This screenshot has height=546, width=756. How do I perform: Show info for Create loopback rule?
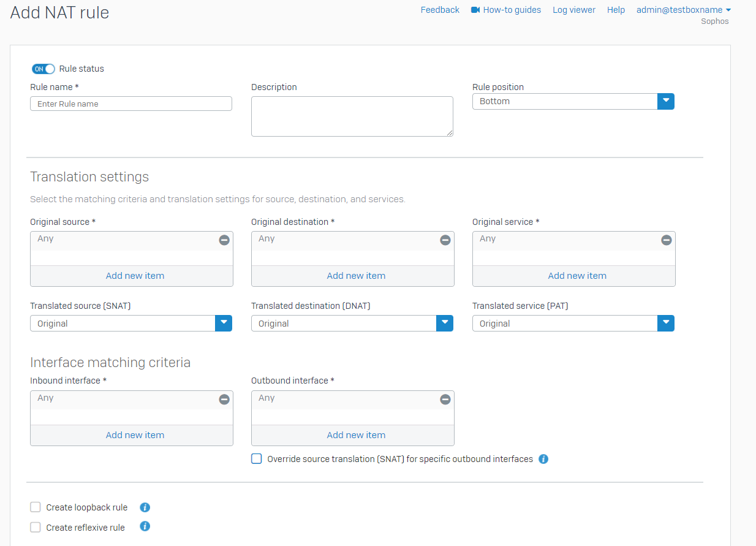(x=145, y=507)
